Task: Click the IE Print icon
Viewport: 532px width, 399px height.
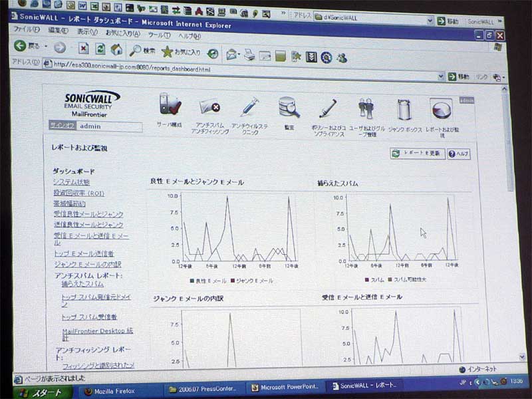Action: click(x=249, y=55)
